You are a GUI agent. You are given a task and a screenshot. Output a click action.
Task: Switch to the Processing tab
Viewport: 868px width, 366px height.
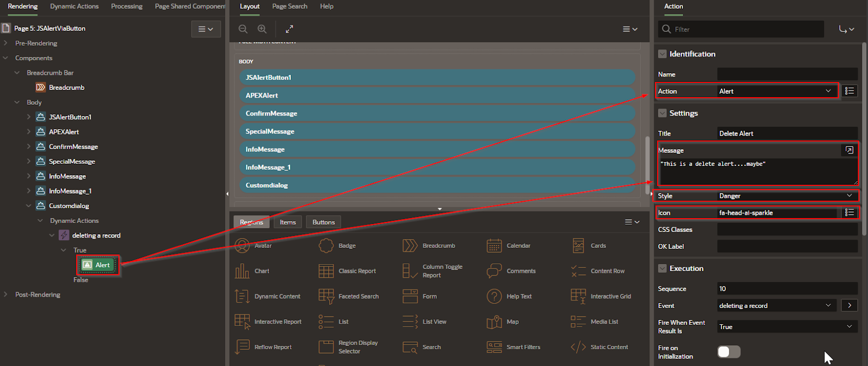[x=126, y=7]
